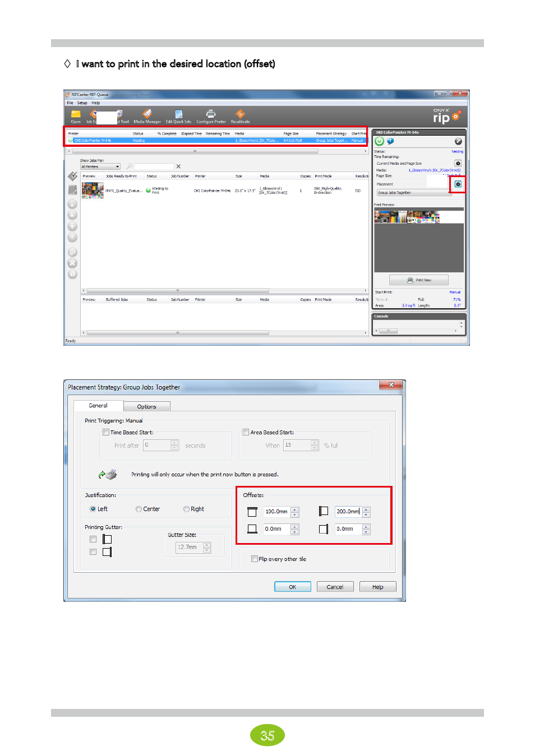
Task: Click the left offset icon in Offsets
Action: point(323,511)
